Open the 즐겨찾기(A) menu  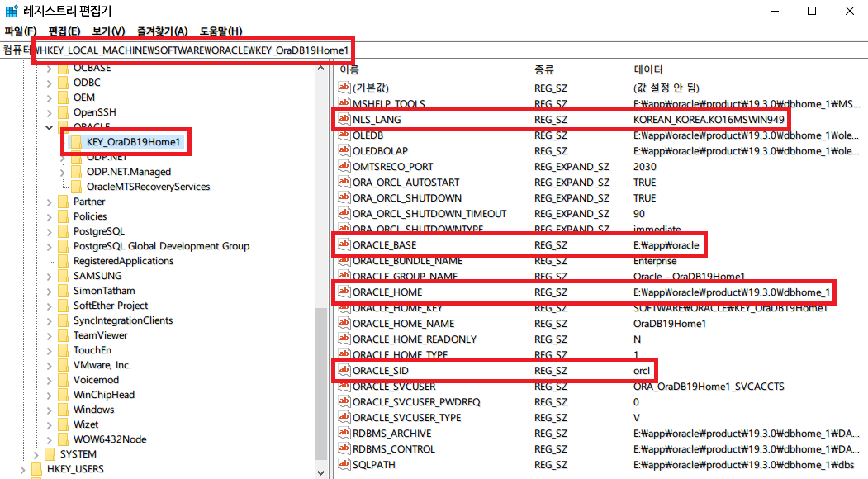coord(162,31)
